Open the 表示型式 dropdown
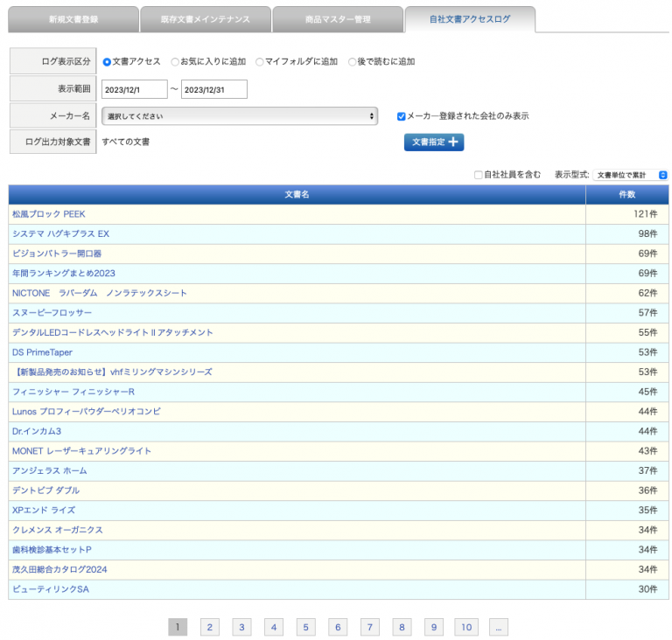 [630, 175]
